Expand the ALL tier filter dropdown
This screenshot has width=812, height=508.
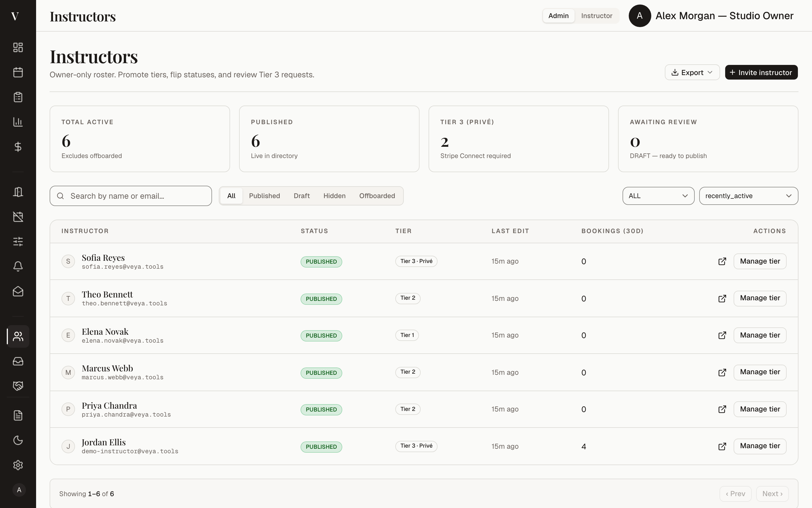pos(658,196)
